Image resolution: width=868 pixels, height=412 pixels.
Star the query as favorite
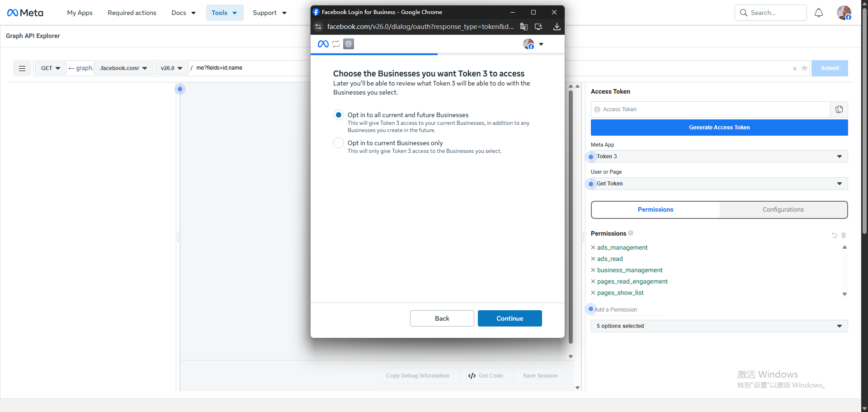point(804,68)
